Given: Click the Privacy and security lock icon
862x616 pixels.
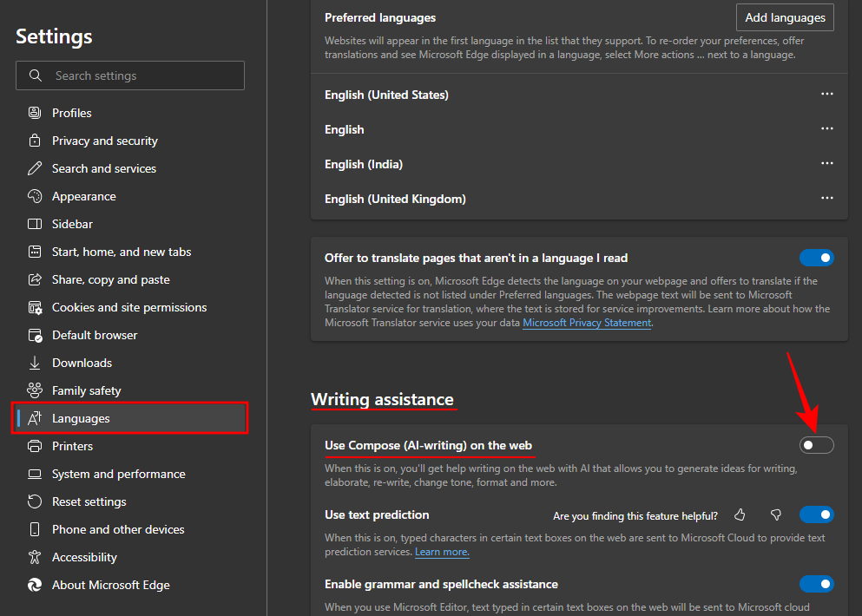Looking at the screenshot, I should click(35, 141).
